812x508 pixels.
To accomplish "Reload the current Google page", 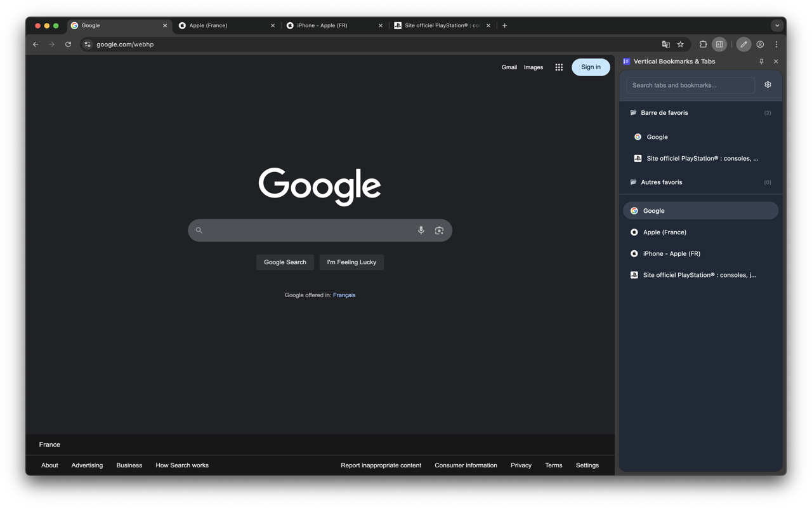I will point(69,44).
